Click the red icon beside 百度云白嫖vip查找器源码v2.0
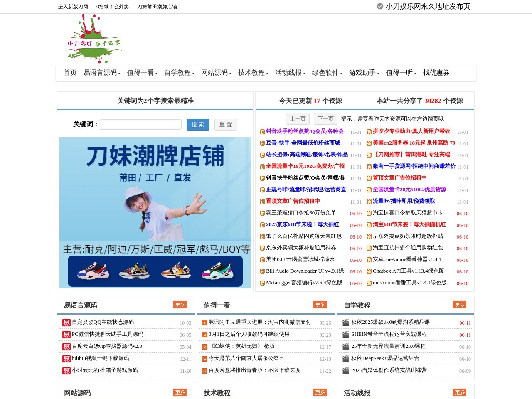This screenshot has height=399, width=532. tap(66, 347)
